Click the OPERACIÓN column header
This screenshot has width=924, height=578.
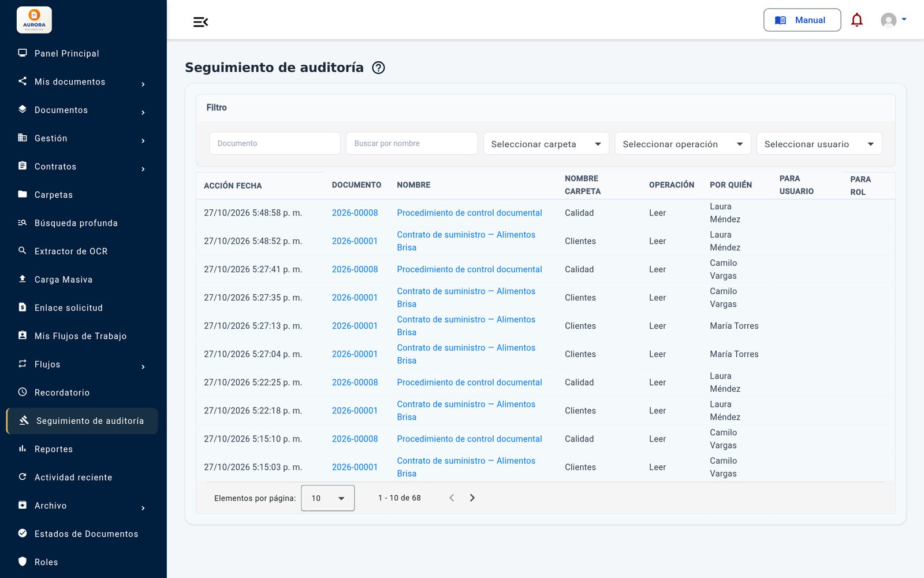click(x=672, y=185)
